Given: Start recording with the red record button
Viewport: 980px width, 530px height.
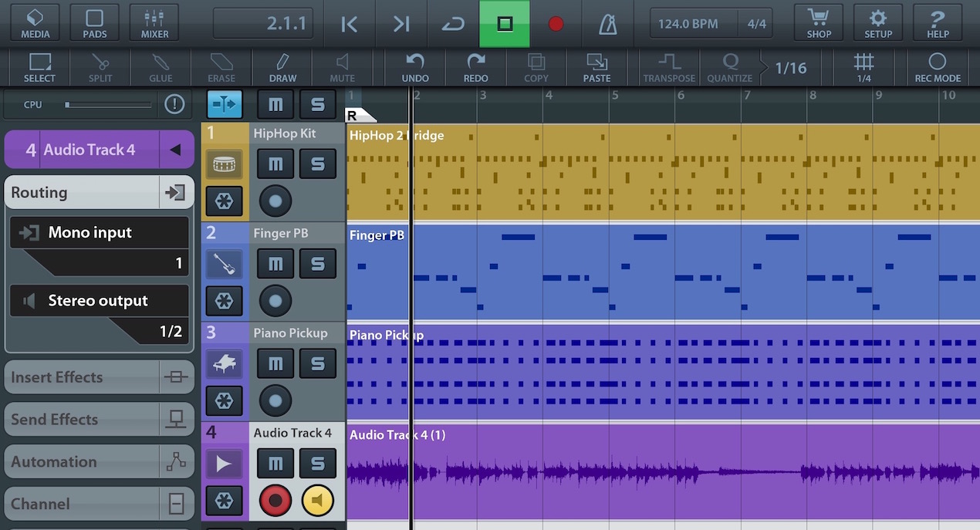Looking at the screenshot, I should pos(556,24).
